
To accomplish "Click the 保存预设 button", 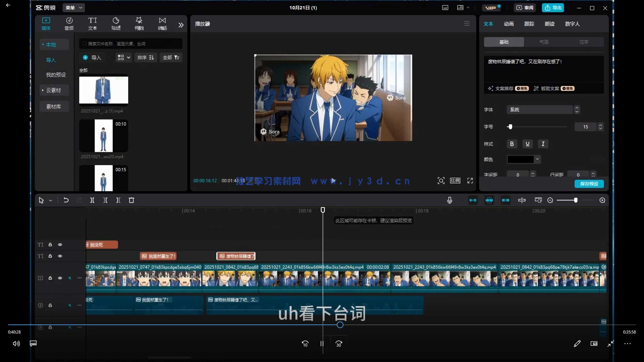I will tap(589, 184).
